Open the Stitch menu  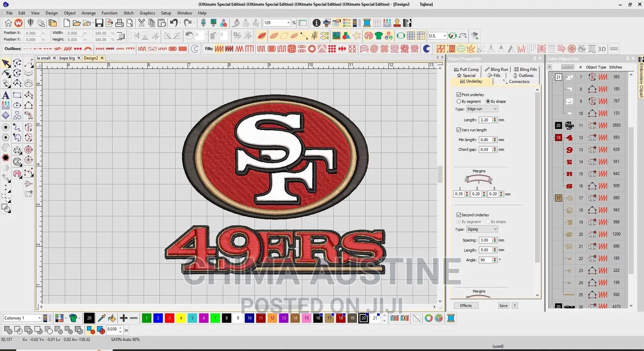[128, 13]
